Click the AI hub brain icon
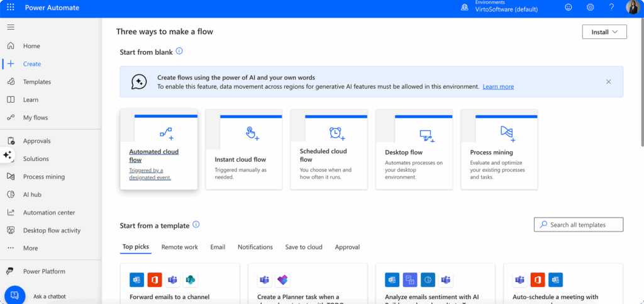Viewport: 644px width, 304px height. tap(11, 194)
